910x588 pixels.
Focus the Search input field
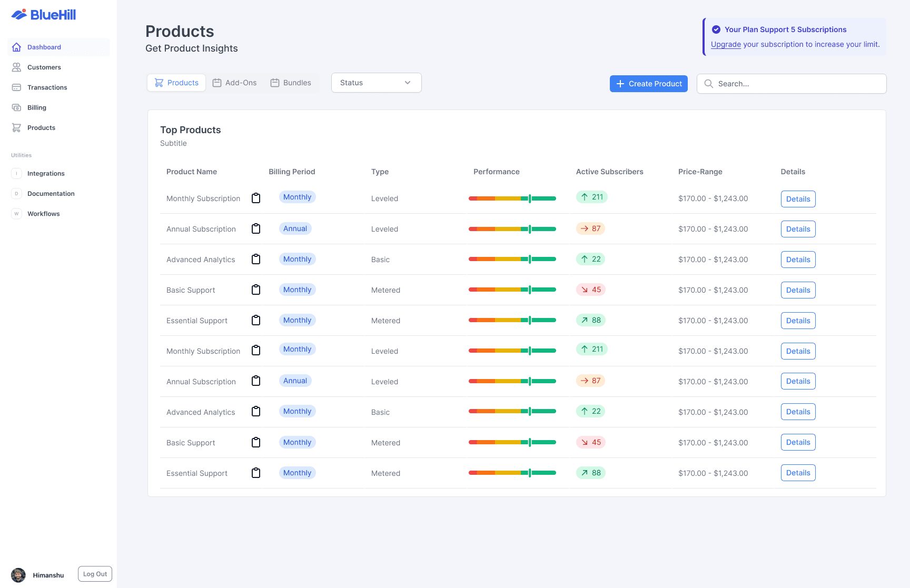click(798, 84)
